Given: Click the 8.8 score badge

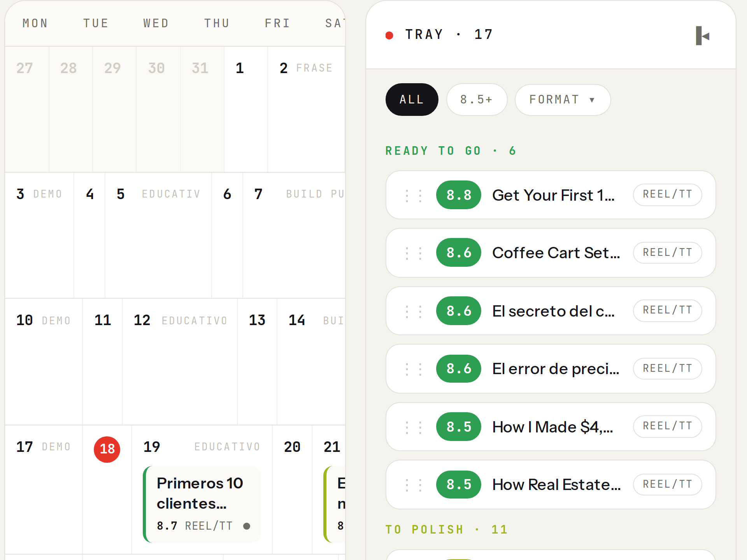Looking at the screenshot, I should tap(459, 195).
